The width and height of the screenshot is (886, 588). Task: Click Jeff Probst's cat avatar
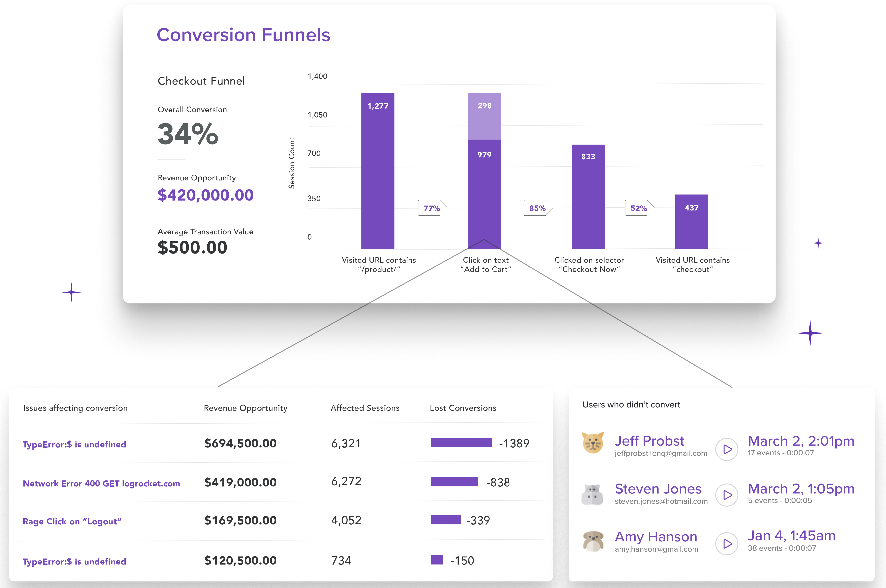tap(593, 443)
